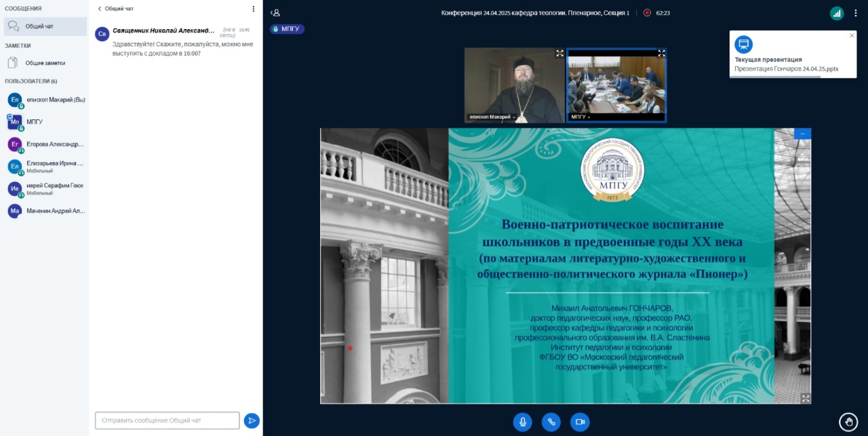This screenshot has width=868, height=436.
Task: Leave audio with the phone button
Action: pos(551,422)
